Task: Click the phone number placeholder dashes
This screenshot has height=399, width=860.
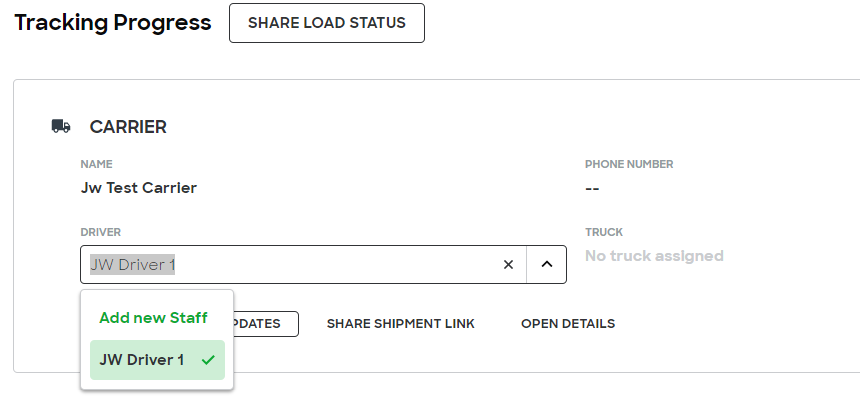Action: 592,189
